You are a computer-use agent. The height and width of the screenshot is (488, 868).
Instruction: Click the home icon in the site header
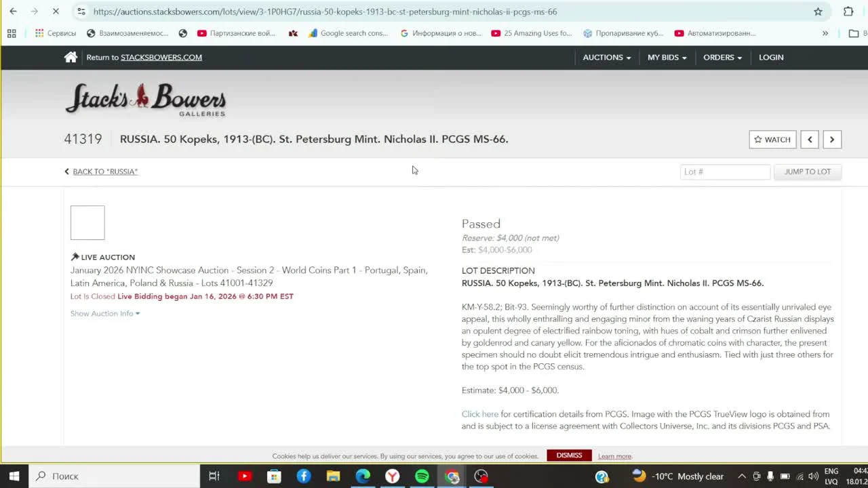pos(71,57)
